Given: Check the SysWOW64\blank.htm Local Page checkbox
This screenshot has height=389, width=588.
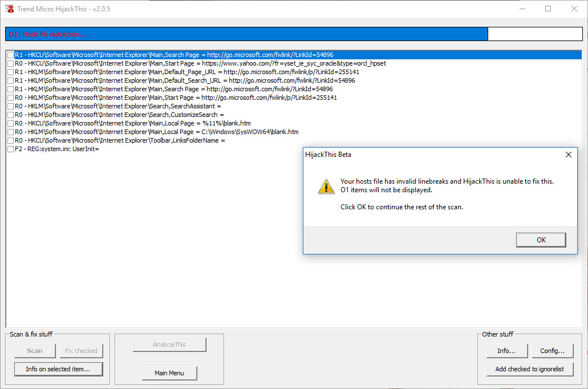Looking at the screenshot, I should tap(10, 132).
